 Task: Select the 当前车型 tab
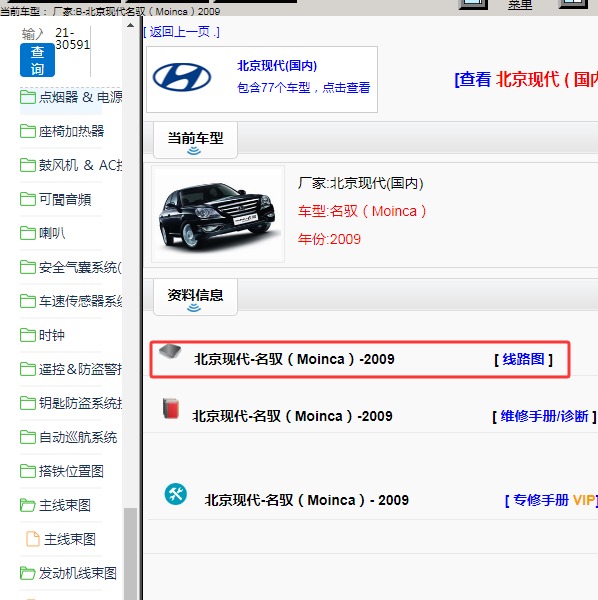point(196,140)
